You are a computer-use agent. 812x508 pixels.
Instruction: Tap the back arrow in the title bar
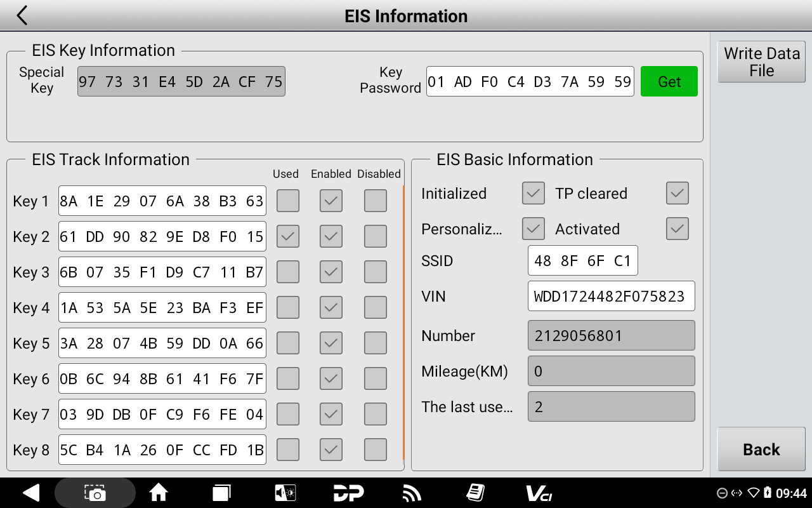tap(22, 16)
